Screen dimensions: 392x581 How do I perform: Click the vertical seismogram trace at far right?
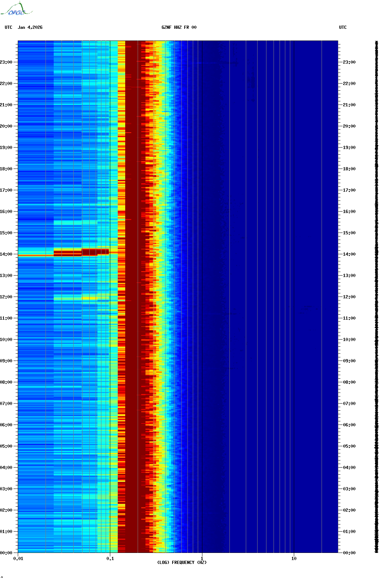pyautogui.click(x=376, y=297)
